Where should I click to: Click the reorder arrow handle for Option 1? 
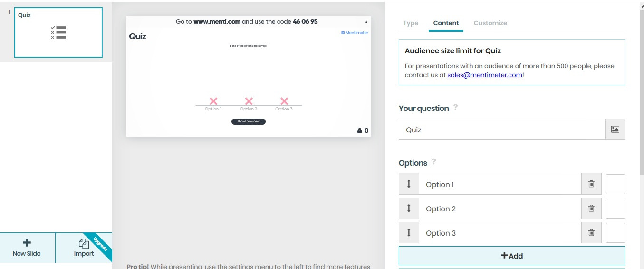coord(409,184)
